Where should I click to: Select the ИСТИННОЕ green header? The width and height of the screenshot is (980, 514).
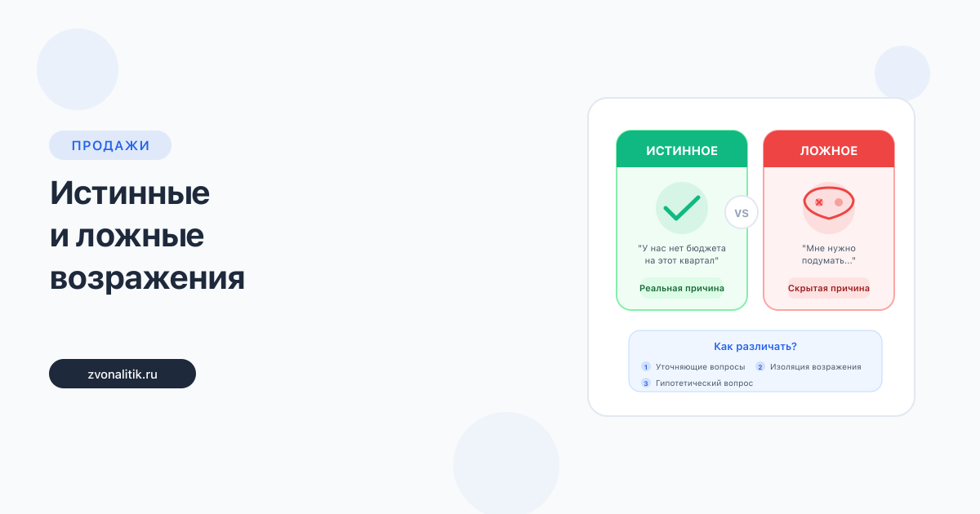[682, 150]
